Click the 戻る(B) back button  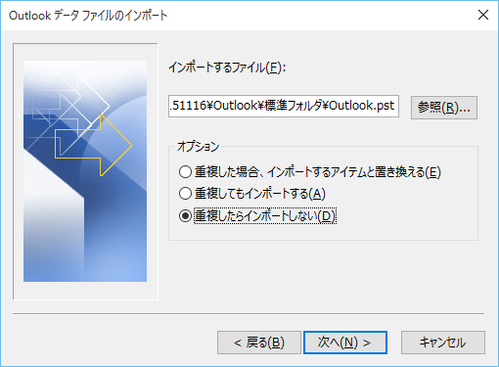[x=259, y=342]
